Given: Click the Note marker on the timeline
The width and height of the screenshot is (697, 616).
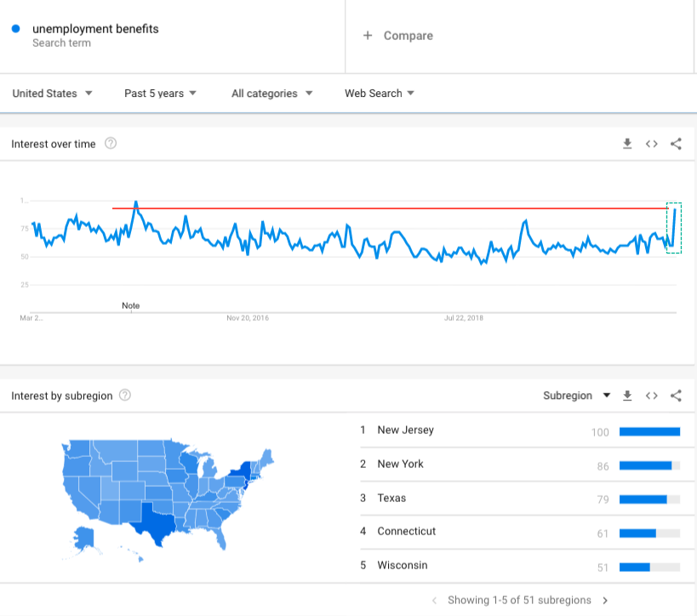Looking at the screenshot, I should pyautogui.click(x=130, y=305).
